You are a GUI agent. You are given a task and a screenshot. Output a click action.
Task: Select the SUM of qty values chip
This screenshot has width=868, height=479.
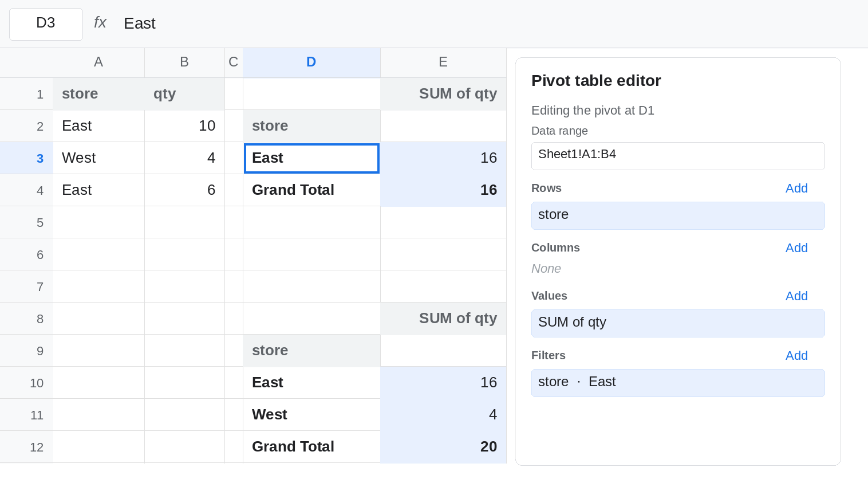678,323
